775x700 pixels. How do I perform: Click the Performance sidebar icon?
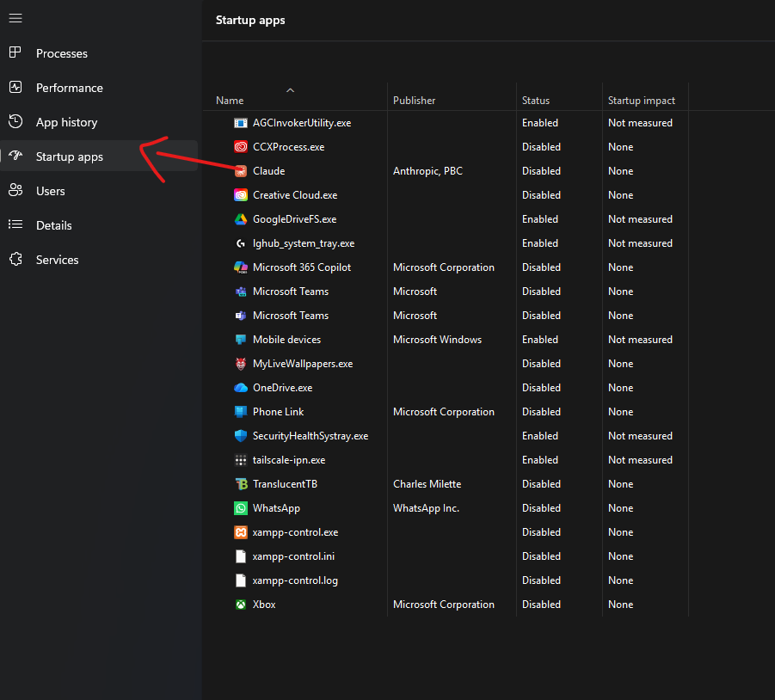tap(15, 87)
